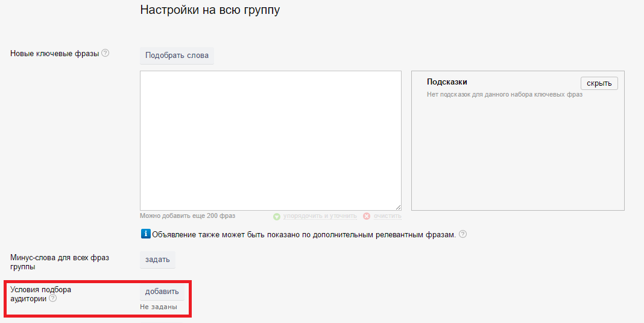Click the "Не заданы" status text
Viewport: 644px width, 323px height.
tap(159, 307)
